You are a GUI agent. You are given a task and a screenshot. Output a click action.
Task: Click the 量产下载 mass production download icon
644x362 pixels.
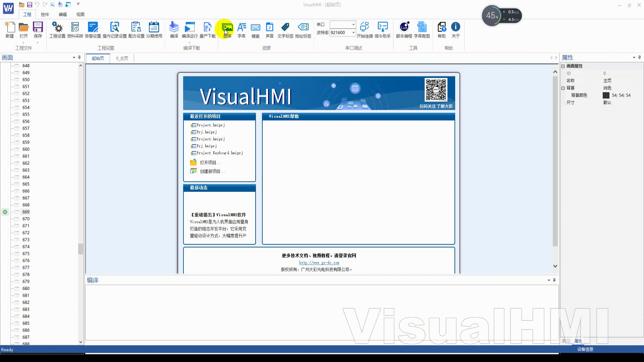[x=208, y=30]
